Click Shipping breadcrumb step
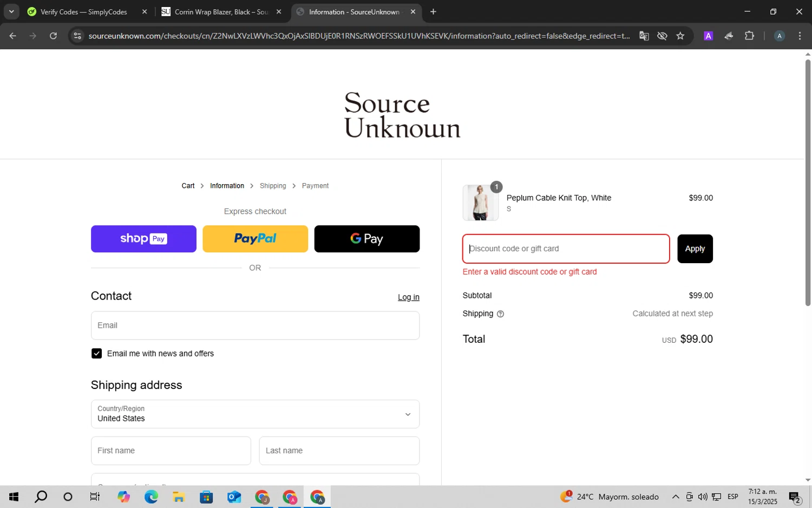Screen dimensions: 812x508 coord(273,186)
